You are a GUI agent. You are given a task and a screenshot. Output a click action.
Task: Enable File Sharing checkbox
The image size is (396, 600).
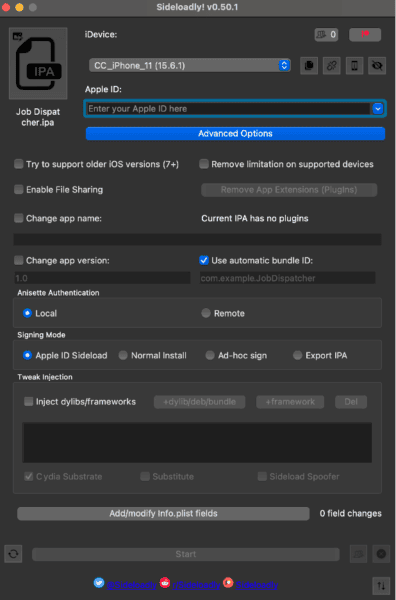19,189
